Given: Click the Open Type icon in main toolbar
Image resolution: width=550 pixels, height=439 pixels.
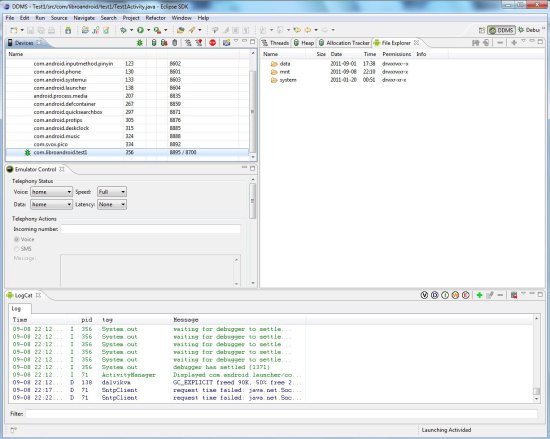Looking at the screenshot, I should click(181, 30).
